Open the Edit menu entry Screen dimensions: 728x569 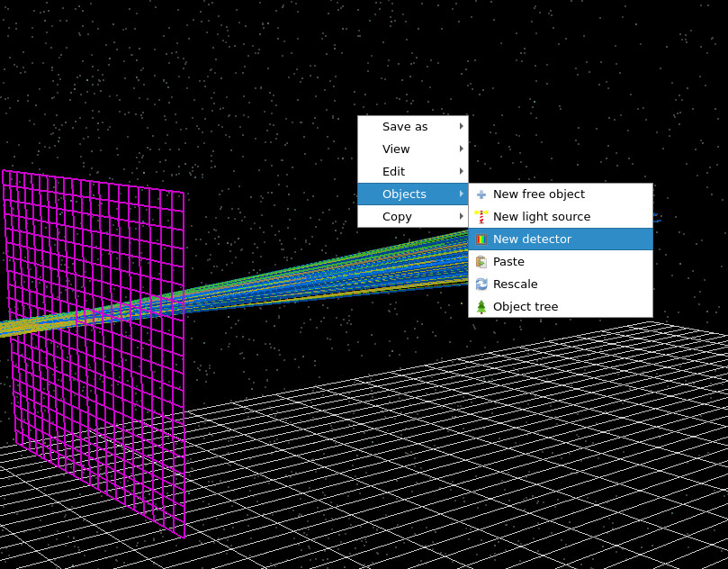(393, 171)
